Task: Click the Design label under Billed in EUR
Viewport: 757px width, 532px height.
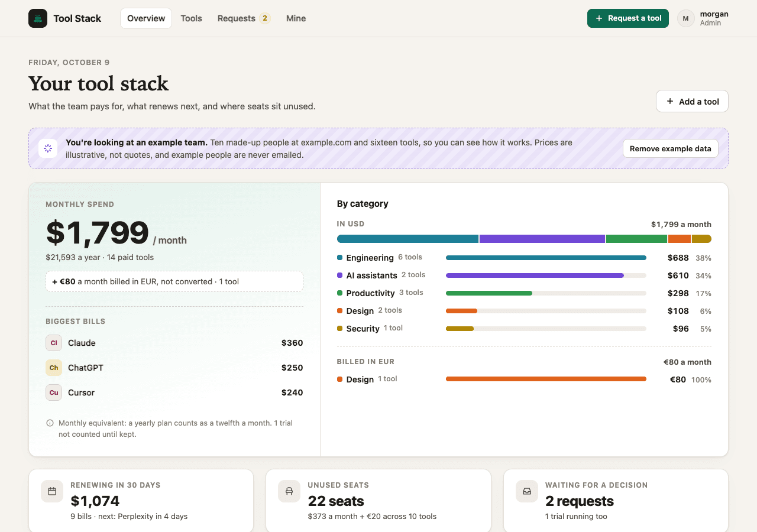Action: [x=360, y=379]
